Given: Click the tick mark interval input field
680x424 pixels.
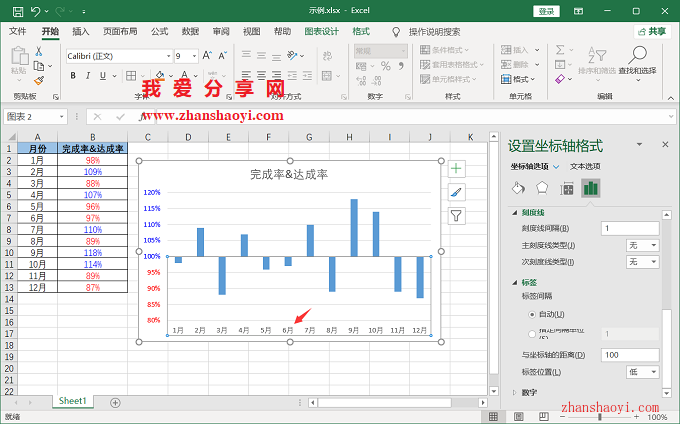Looking at the screenshot, I should coord(630,228).
